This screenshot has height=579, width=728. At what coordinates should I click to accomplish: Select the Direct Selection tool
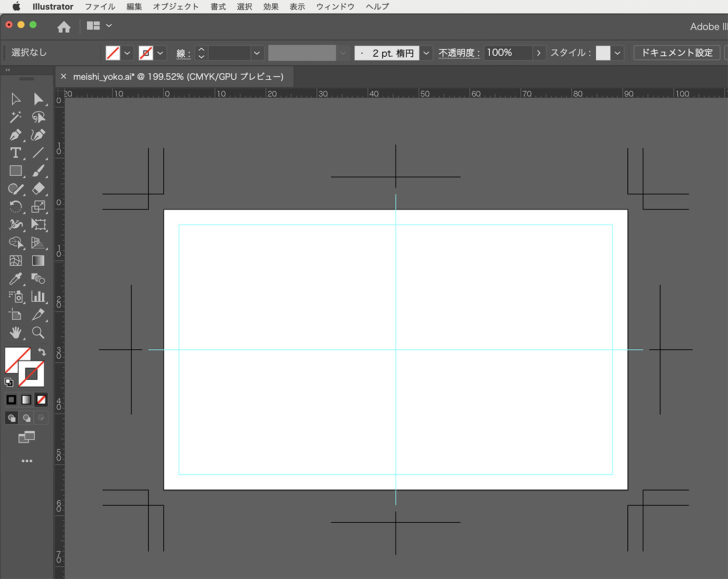coord(38,99)
